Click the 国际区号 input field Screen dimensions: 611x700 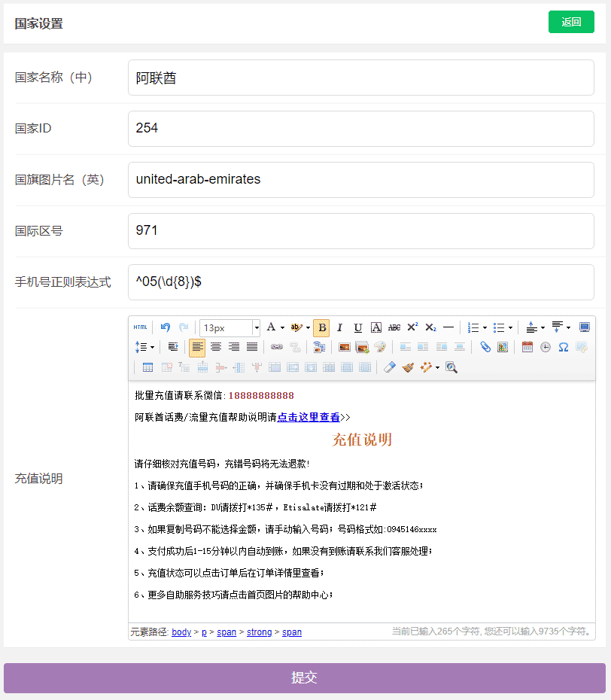[361, 231]
